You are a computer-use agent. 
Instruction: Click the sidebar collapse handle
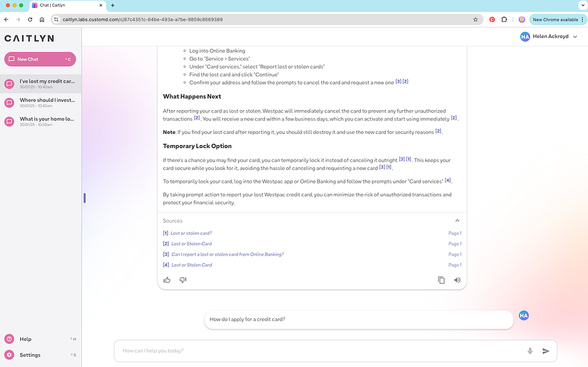pyautogui.click(x=85, y=198)
